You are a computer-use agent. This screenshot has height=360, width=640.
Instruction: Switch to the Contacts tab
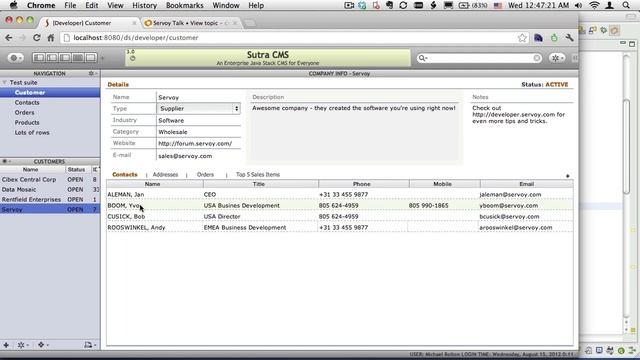coord(124,174)
